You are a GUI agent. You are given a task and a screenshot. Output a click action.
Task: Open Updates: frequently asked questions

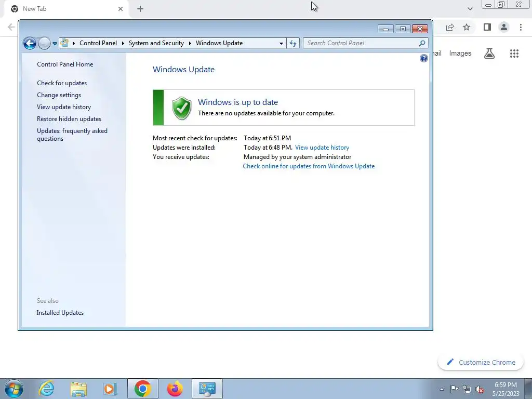click(72, 135)
